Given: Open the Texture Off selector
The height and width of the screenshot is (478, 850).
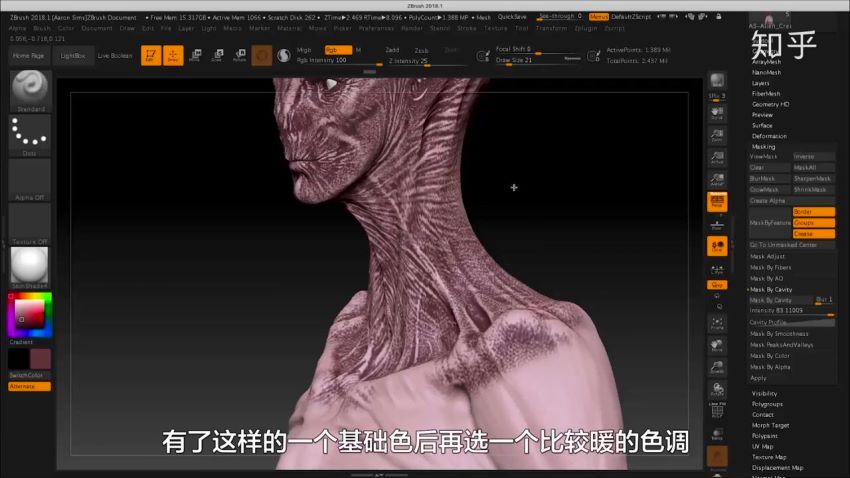Looking at the screenshot, I should [x=30, y=224].
